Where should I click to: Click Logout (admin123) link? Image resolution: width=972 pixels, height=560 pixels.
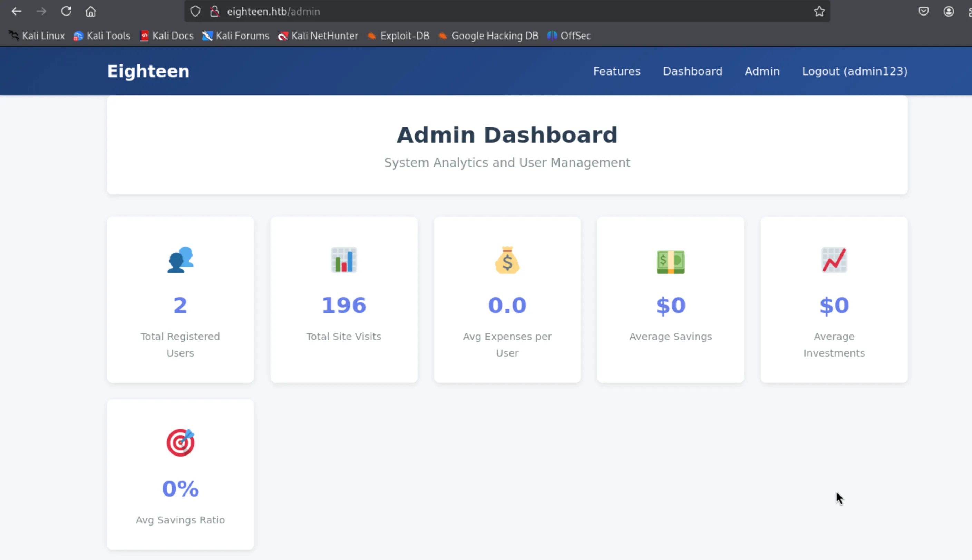(855, 71)
